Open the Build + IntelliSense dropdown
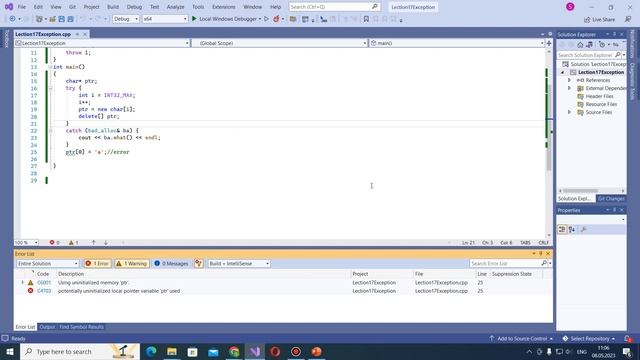 [x=239, y=263]
